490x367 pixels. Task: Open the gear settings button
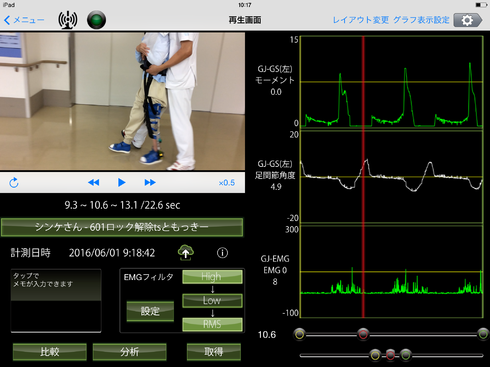(x=468, y=20)
